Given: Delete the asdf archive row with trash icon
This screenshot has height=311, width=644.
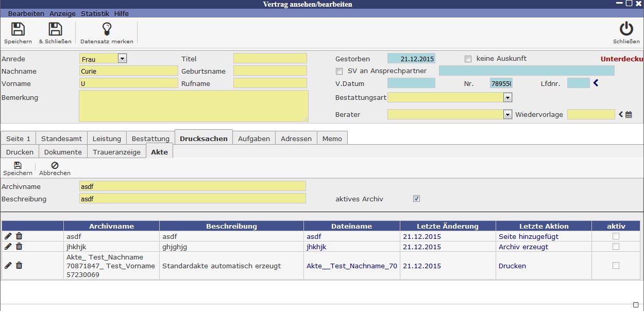Looking at the screenshot, I should (19, 236).
